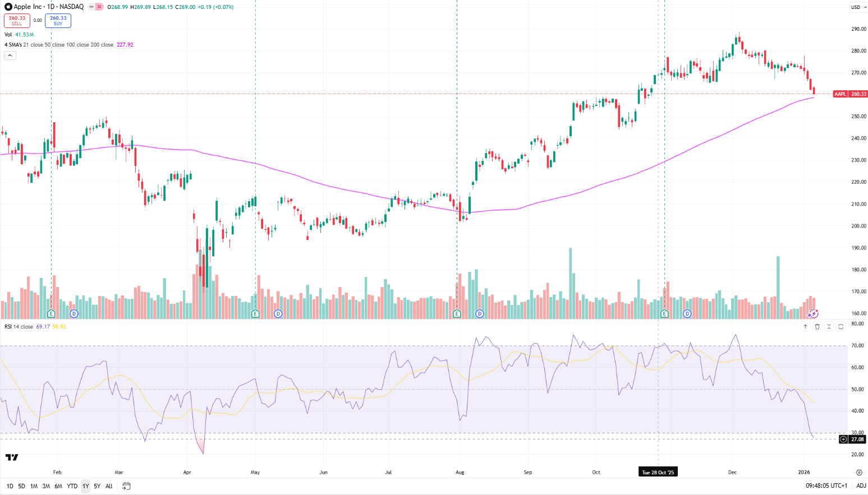The image size is (868, 495).
Task: Click the Apple logo beside the symbol name
Action: (9, 7)
